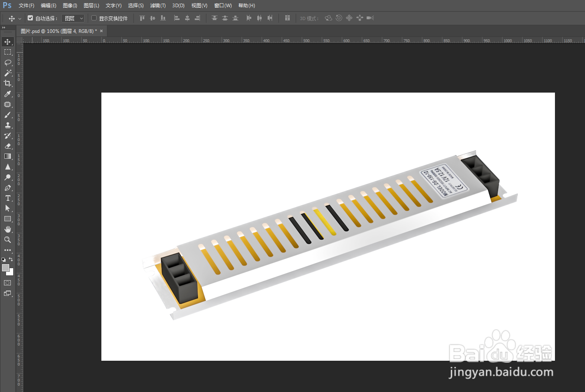This screenshot has width=585, height=392.
Task: Uncheck the 自动选择 checkbox
Action: click(x=30, y=18)
